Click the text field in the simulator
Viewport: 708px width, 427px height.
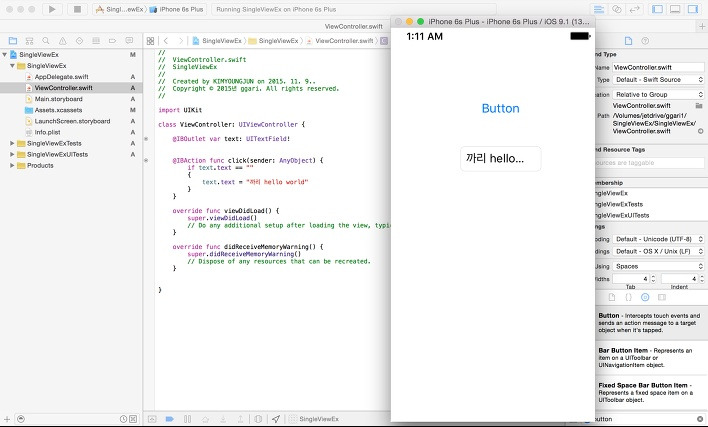point(500,158)
